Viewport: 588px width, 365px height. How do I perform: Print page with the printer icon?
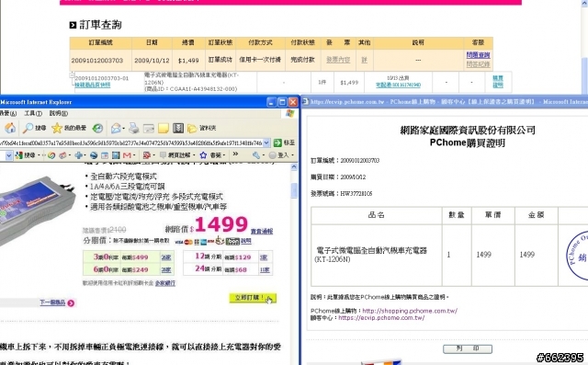pyautogui.click(x=134, y=129)
